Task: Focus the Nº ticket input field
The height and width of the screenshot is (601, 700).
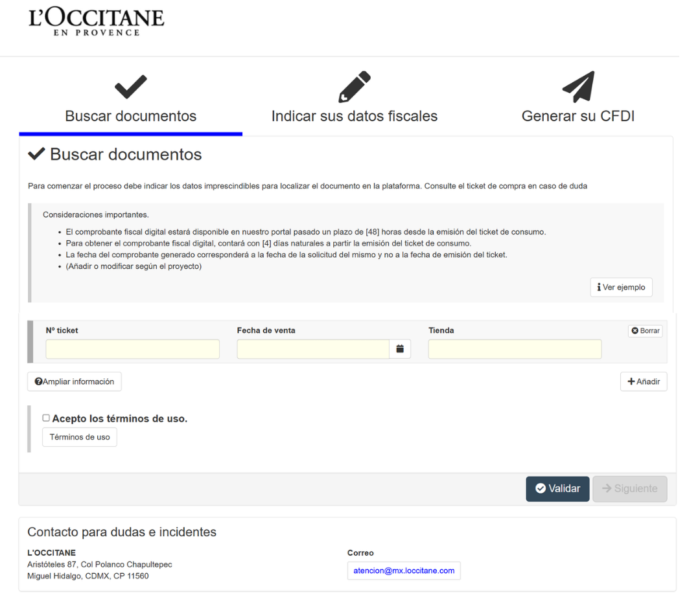Action: [132, 349]
